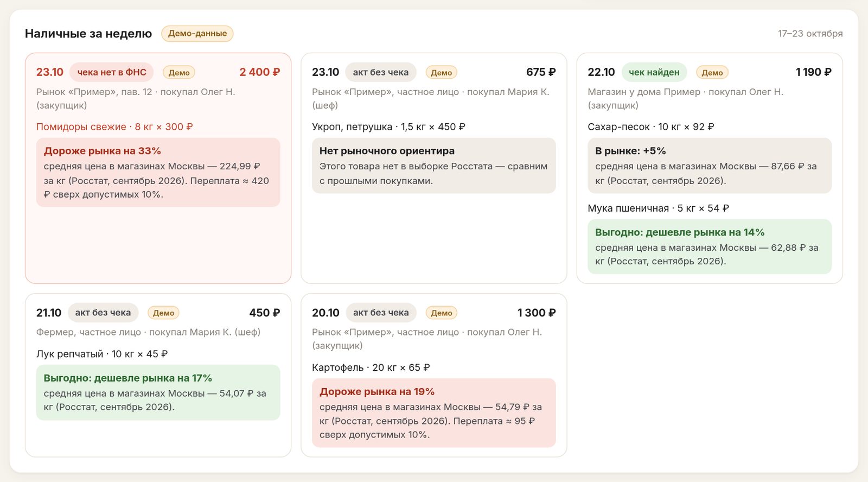Click the "акт без чека" badge on the 450 ₽ card
The height and width of the screenshot is (482, 868).
[x=103, y=313]
